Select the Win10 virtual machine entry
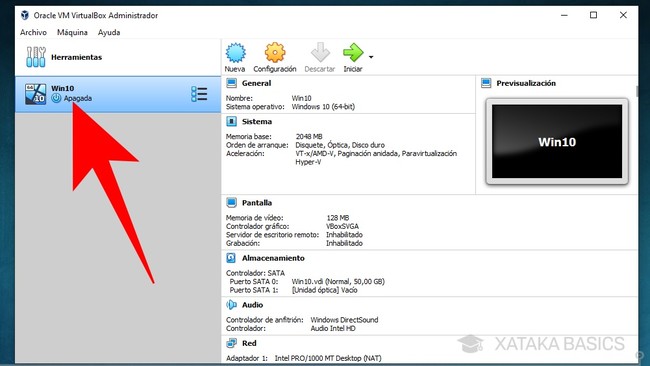 tap(118, 94)
